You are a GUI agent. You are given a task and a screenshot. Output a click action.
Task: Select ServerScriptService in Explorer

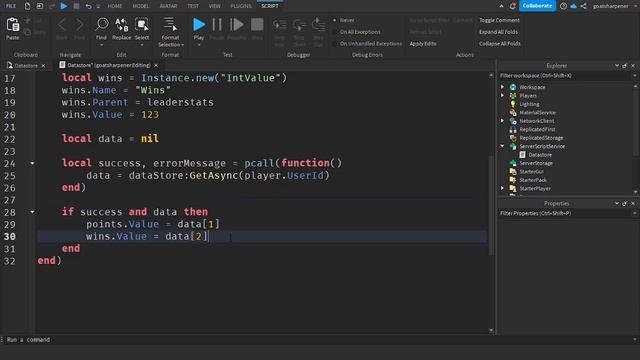click(542, 146)
